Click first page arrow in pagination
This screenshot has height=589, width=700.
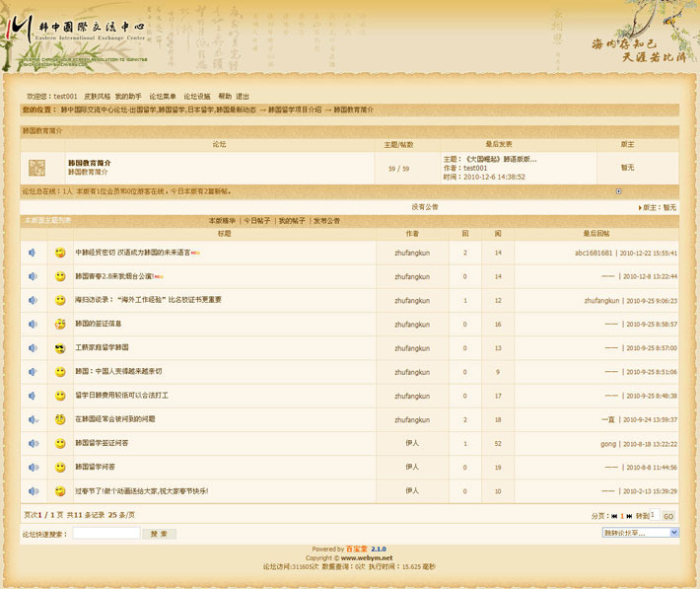[x=614, y=516]
